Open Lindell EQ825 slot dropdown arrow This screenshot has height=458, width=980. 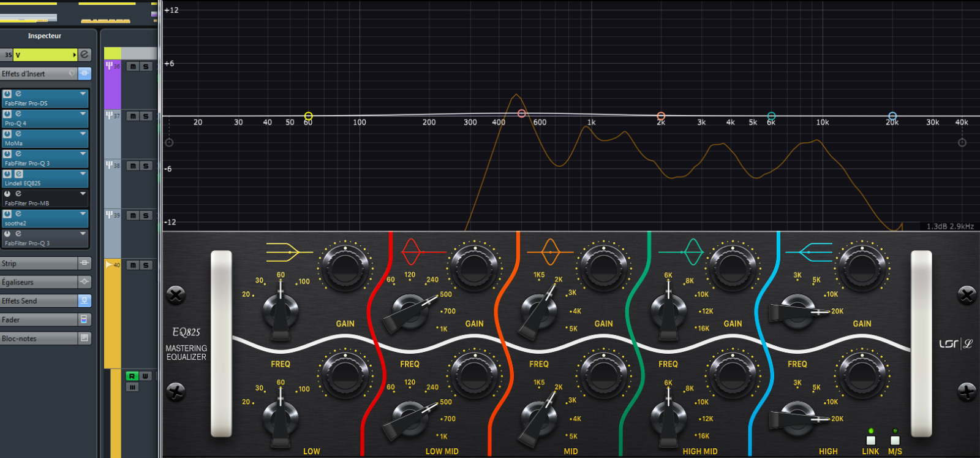coord(83,174)
